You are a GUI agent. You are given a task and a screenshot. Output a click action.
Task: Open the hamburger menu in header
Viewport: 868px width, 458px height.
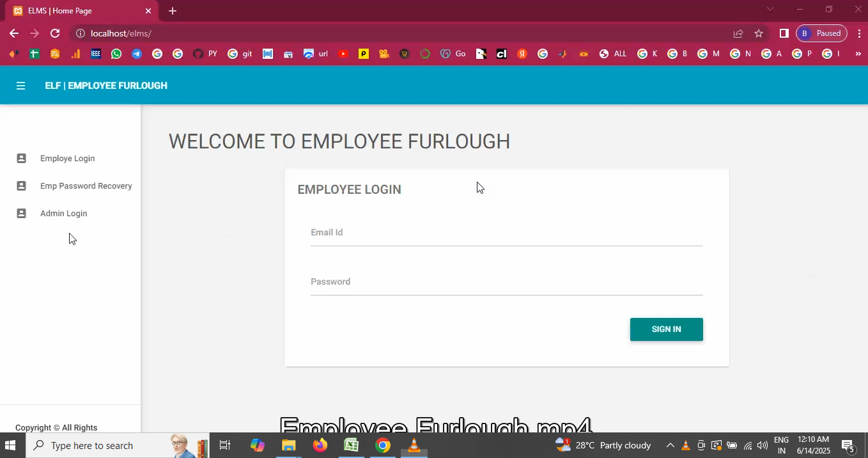click(x=20, y=86)
